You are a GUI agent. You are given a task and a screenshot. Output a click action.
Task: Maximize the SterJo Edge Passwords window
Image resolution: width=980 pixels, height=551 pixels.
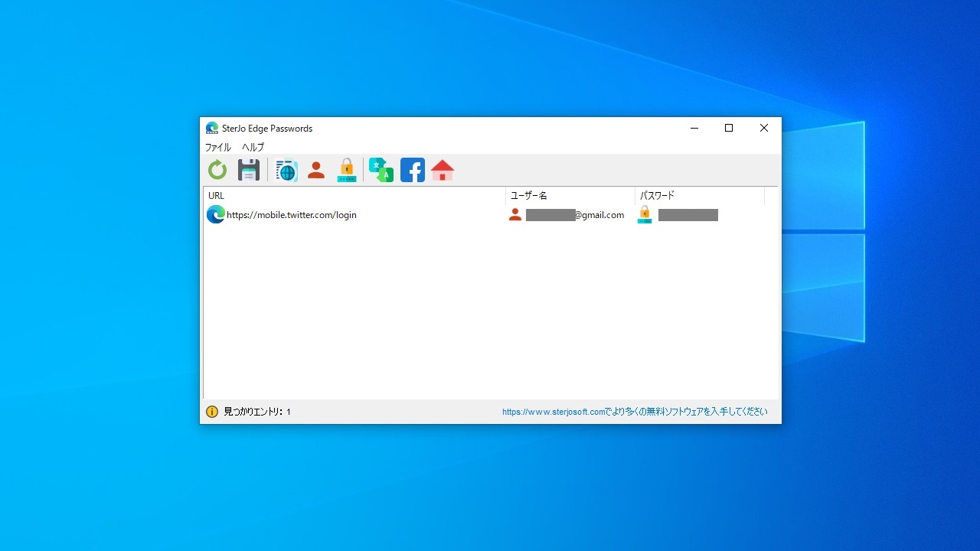(x=729, y=129)
